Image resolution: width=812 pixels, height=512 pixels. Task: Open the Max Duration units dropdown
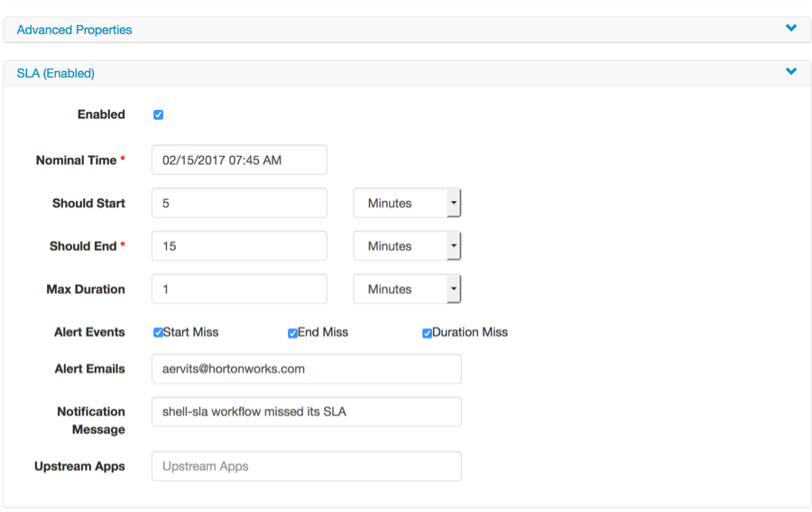407,289
